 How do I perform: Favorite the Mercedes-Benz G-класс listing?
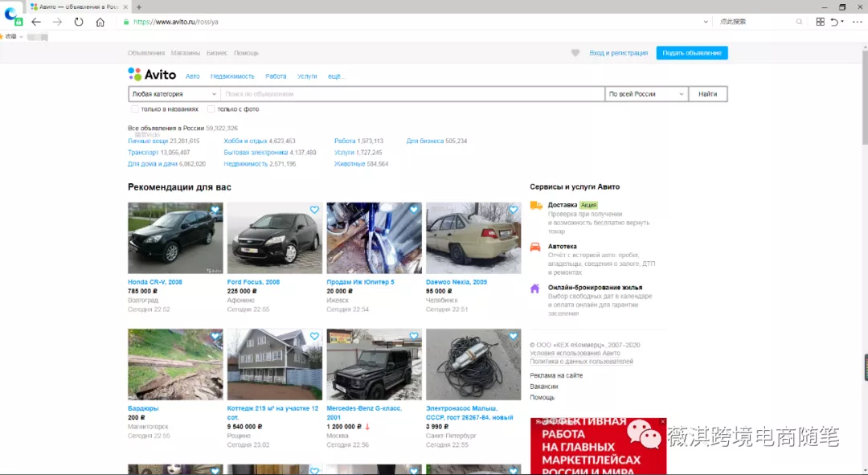coord(414,336)
